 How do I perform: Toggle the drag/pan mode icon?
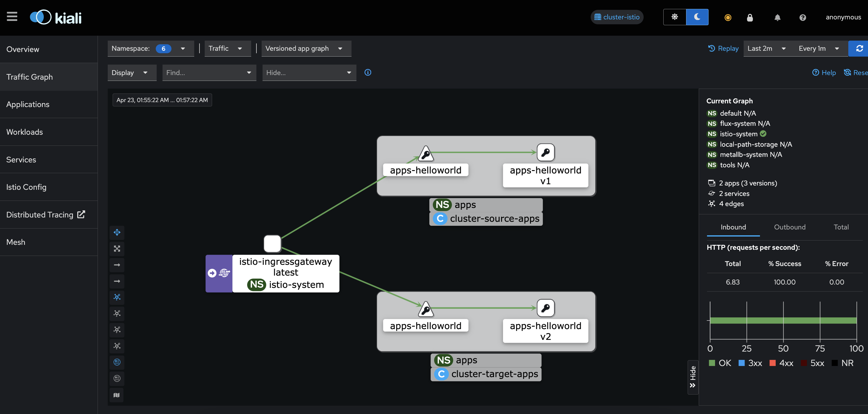117,232
